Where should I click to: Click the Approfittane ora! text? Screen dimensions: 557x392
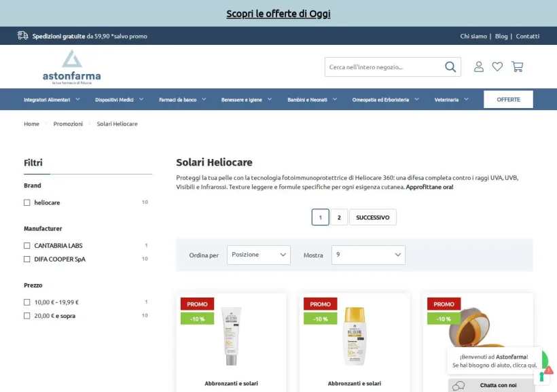429,187
